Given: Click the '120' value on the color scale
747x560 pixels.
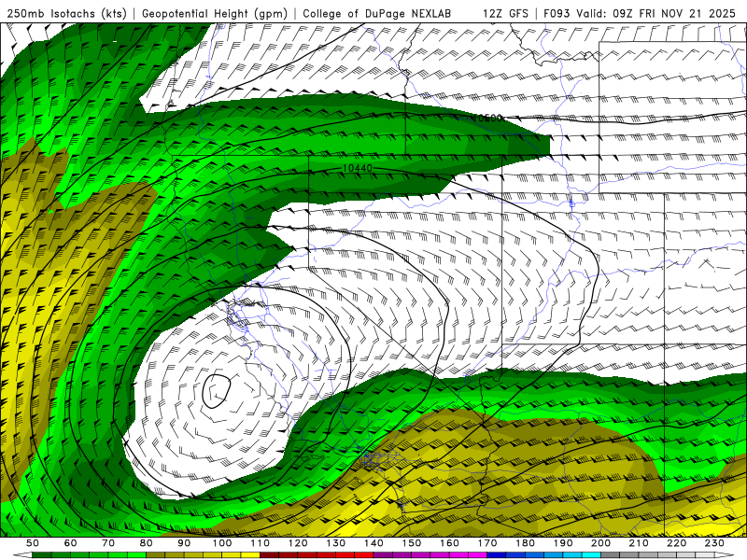Looking at the screenshot, I should click(x=298, y=543).
